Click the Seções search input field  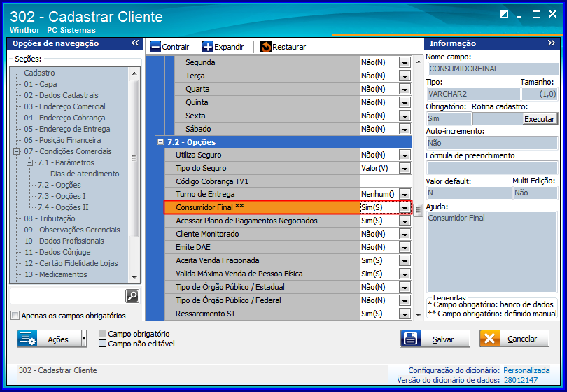[x=68, y=296]
